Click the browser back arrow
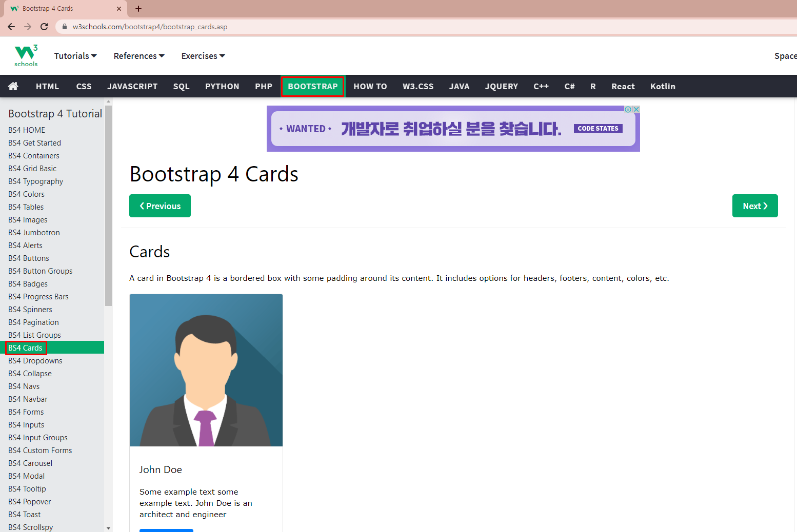Image resolution: width=797 pixels, height=532 pixels. click(x=11, y=27)
